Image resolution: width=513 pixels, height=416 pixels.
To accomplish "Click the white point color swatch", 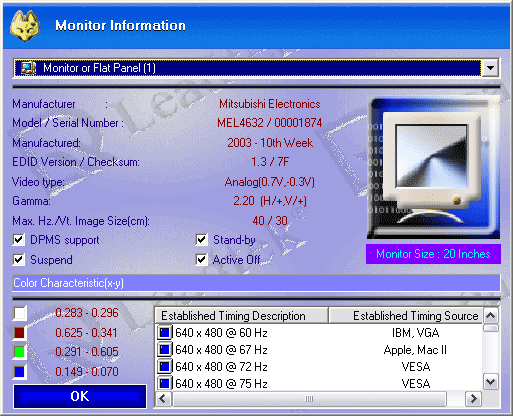I will pyautogui.click(x=20, y=313).
